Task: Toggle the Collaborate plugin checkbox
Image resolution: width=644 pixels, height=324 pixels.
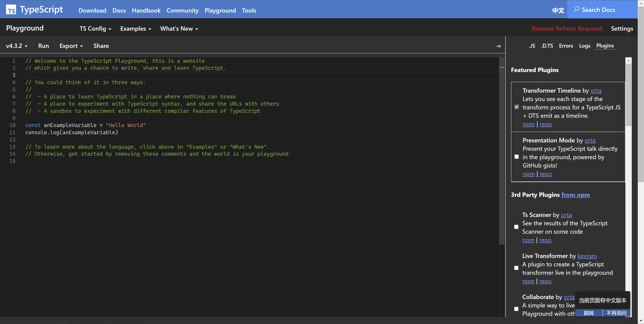Action: [x=516, y=309]
